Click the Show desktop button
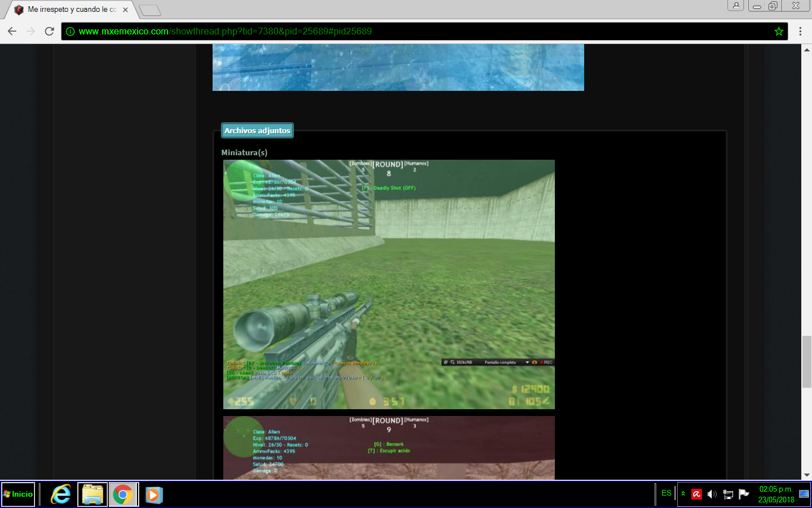Image resolution: width=812 pixels, height=508 pixels. (x=805, y=494)
